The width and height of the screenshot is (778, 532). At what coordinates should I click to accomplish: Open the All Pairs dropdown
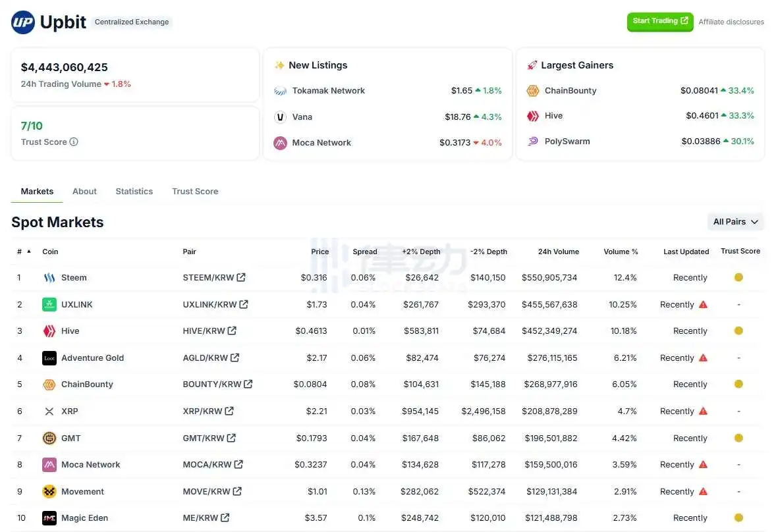[x=735, y=221]
